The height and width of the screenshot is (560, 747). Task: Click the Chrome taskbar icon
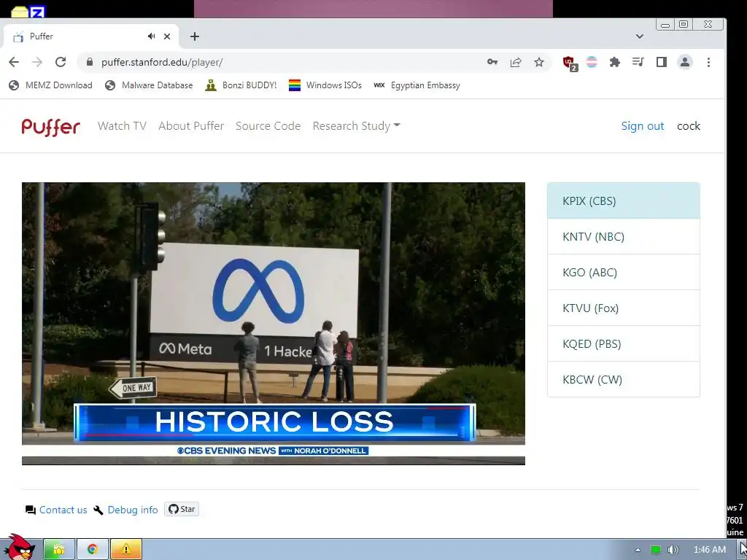pyautogui.click(x=93, y=550)
